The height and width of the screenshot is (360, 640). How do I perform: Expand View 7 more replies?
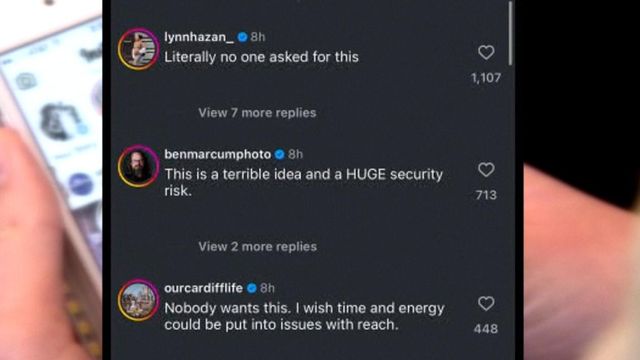[257, 113]
